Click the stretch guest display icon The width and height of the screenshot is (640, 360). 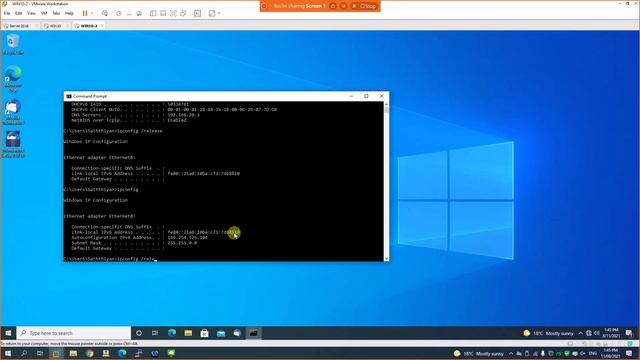[x=212, y=13]
